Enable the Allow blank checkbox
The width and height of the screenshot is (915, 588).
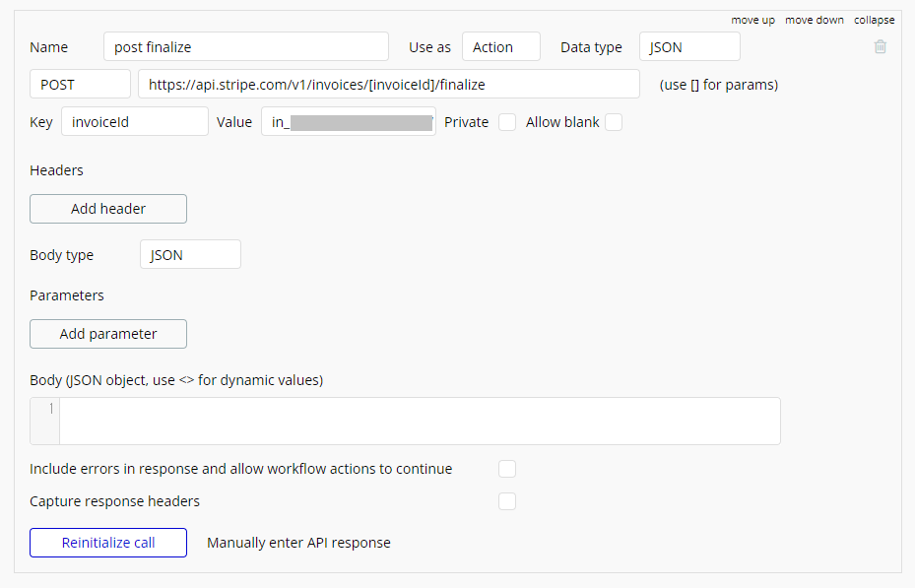(x=613, y=122)
